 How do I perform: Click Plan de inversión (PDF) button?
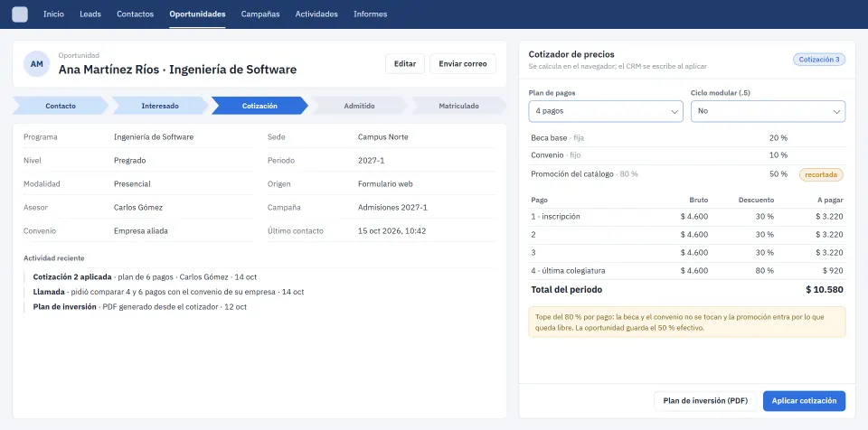tap(705, 401)
